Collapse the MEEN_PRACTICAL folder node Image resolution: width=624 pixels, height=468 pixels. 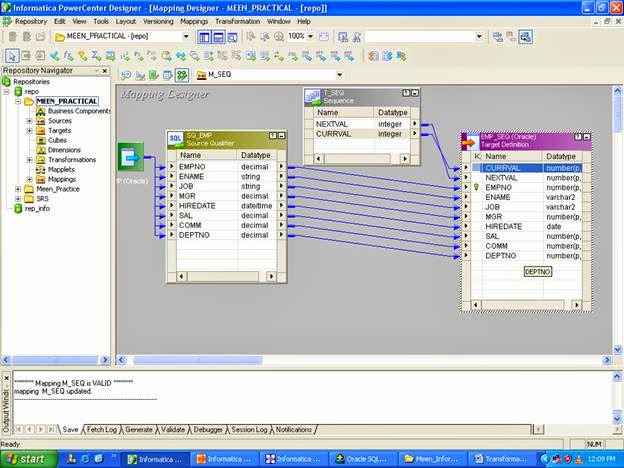(x=18, y=101)
